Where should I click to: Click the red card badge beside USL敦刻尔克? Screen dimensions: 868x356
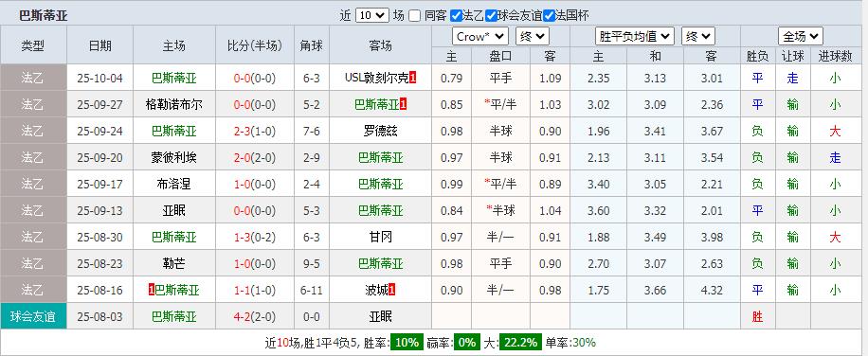tap(413, 78)
